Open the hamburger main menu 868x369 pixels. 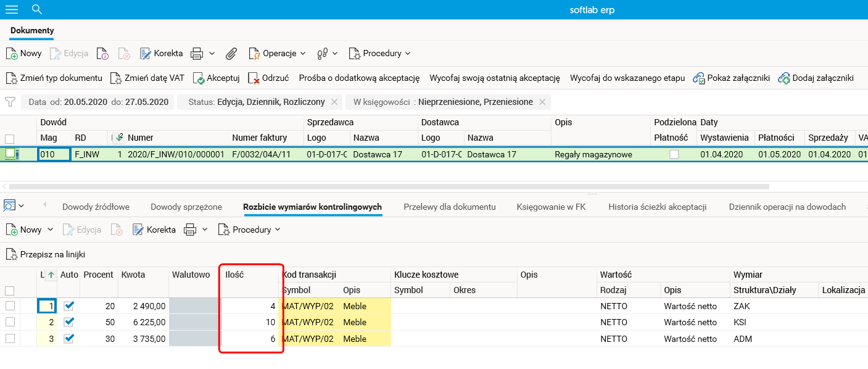12,9
